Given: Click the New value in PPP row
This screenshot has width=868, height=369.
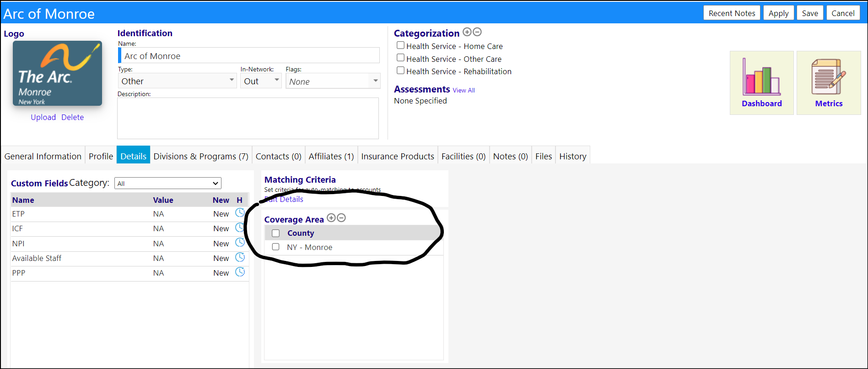Looking at the screenshot, I should tap(221, 273).
